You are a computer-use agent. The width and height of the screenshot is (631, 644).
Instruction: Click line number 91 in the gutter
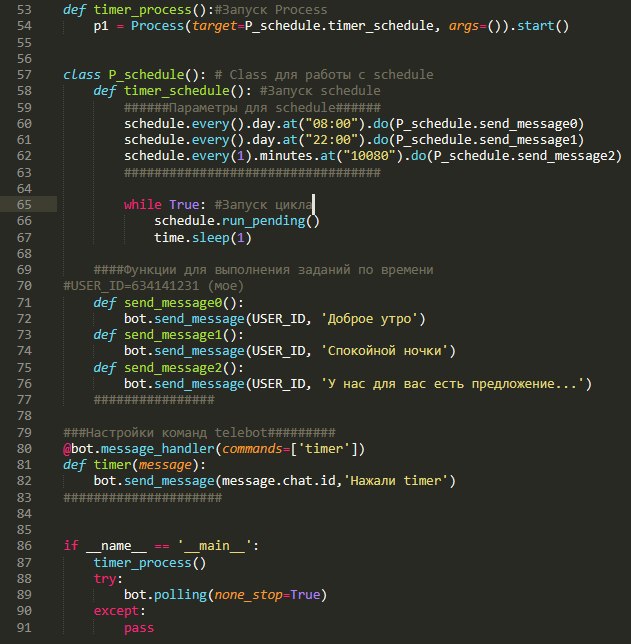(24, 628)
